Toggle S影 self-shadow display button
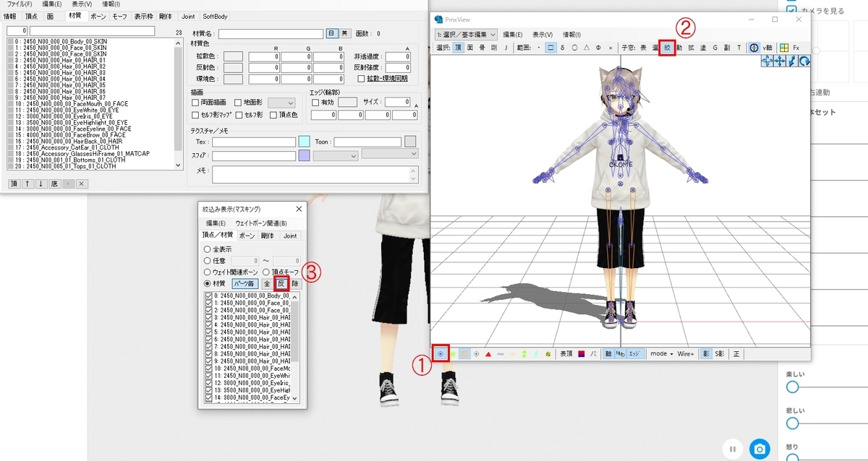 [x=720, y=353]
